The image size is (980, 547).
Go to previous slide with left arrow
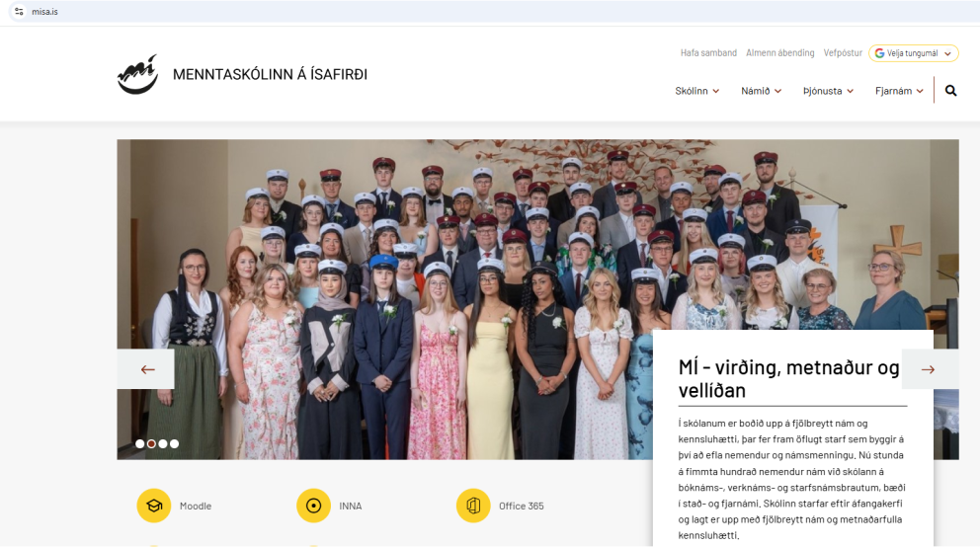click(x=147, y=369)
